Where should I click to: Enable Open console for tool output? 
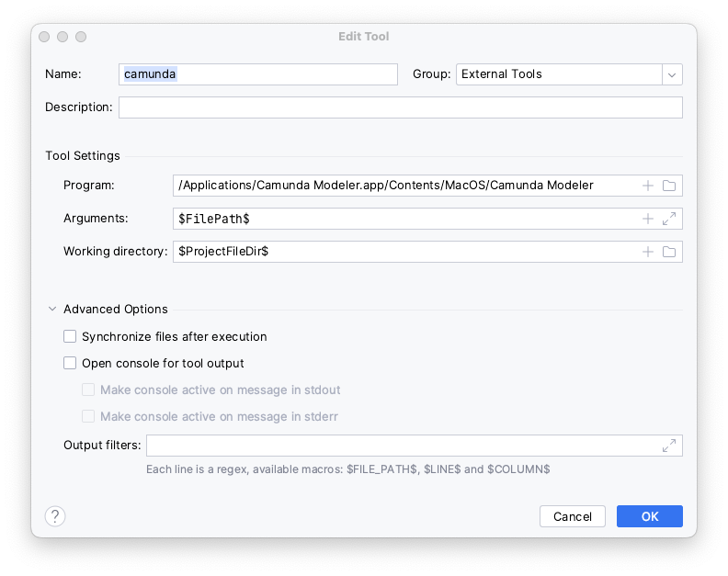tap(70, 363)
